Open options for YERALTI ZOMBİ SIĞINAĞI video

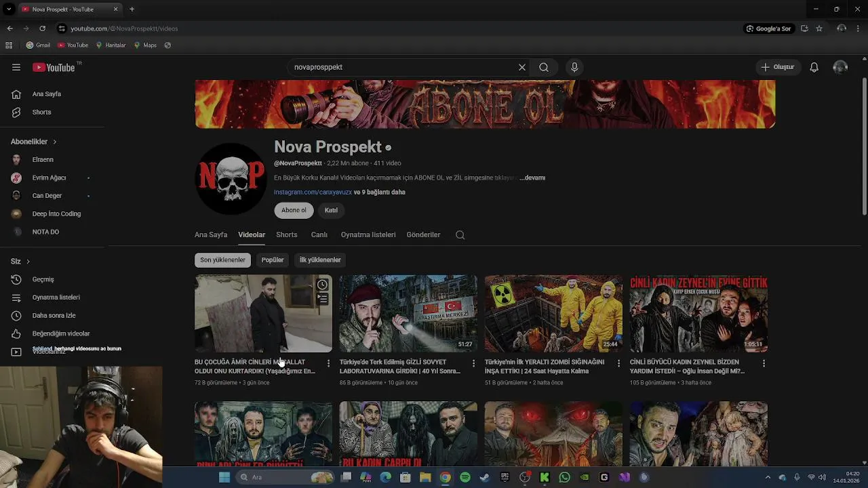click(618, 363)
